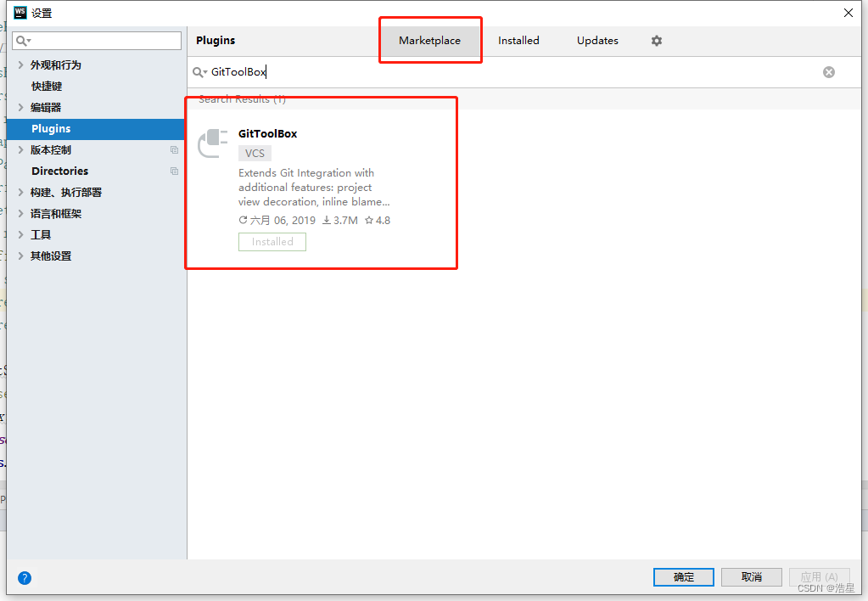868x601 pixels.
Task: Click the WebStorm WS logo in title bar
Action: pyautogui.click(x=20, y=12)
